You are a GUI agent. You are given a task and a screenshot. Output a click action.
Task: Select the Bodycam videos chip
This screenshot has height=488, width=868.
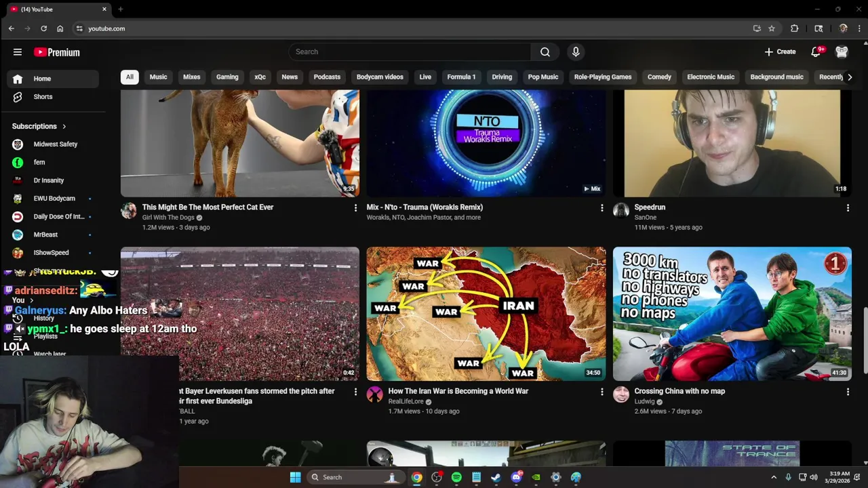point(380,77)
